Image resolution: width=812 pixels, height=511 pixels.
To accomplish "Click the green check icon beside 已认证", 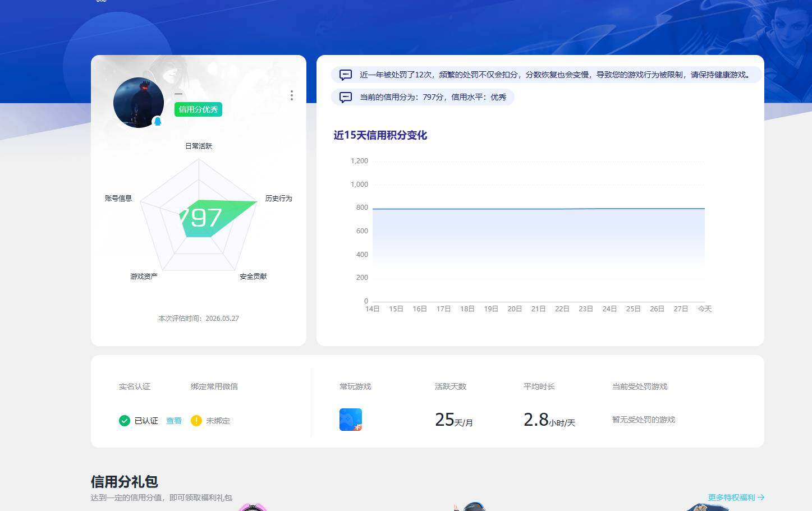I will 125,421.
